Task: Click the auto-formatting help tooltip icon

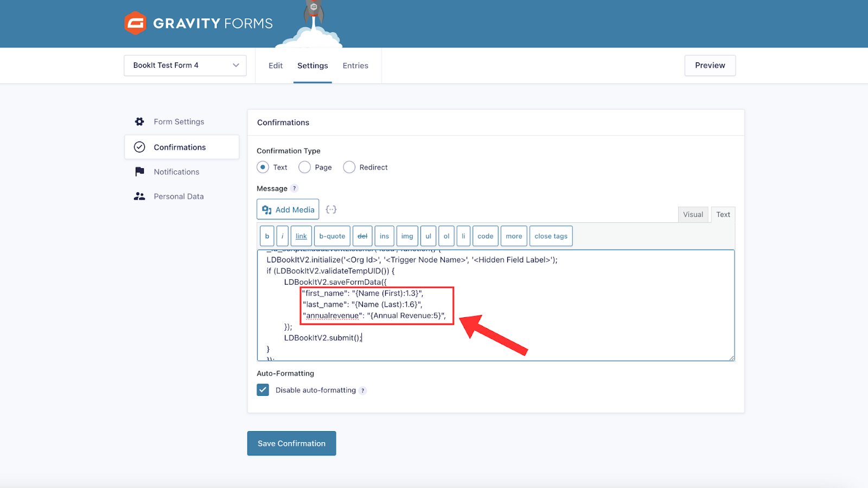Action: 363,390
